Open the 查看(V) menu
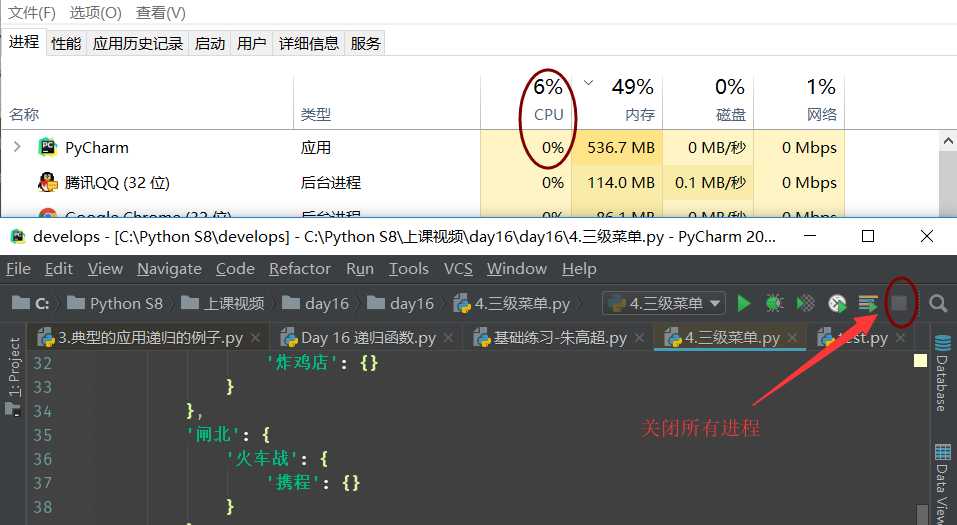The height and width of the screenshot is (525, 957). click(161, 13)
